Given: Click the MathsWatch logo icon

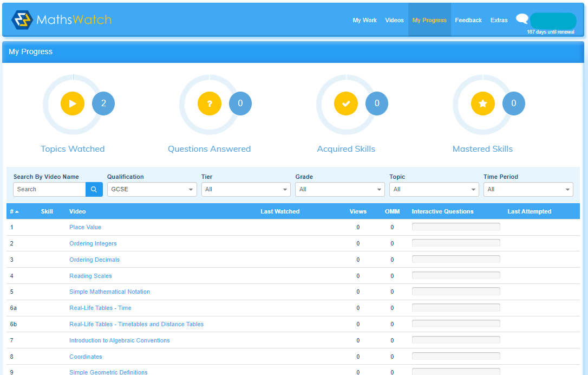Looking at the screenshot, I should pyautogui.click(x=22, y=20).
